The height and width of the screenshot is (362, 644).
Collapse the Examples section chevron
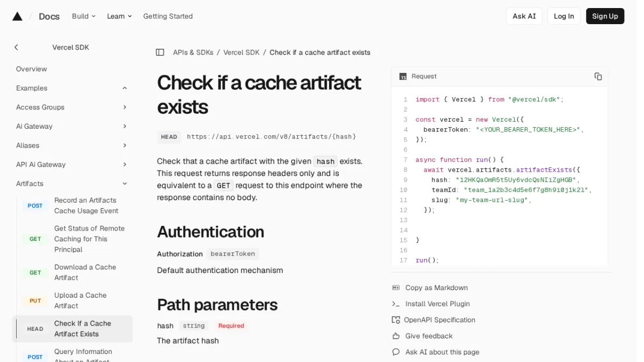click(125, 88)
